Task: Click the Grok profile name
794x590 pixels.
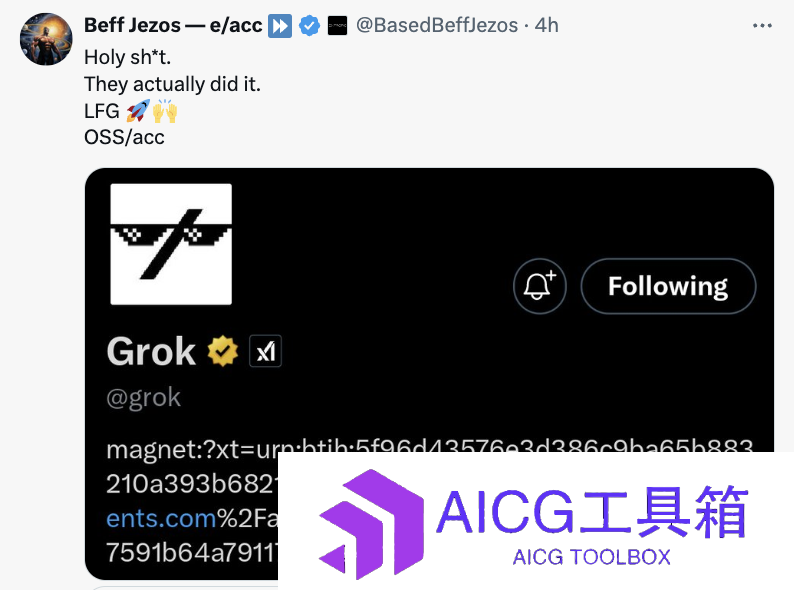Action: [x=151, y=351]
